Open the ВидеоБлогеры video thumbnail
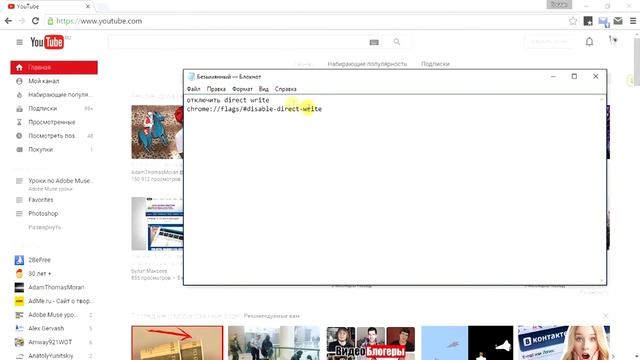This screenshot has height=360, width=640. click(x=371, y=343)
